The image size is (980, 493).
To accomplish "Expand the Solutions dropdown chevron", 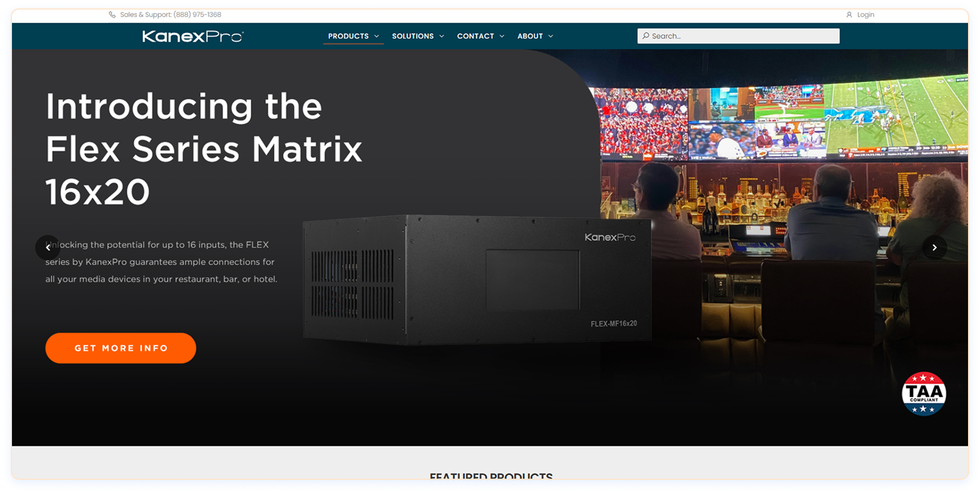I will tap(442, 36).
